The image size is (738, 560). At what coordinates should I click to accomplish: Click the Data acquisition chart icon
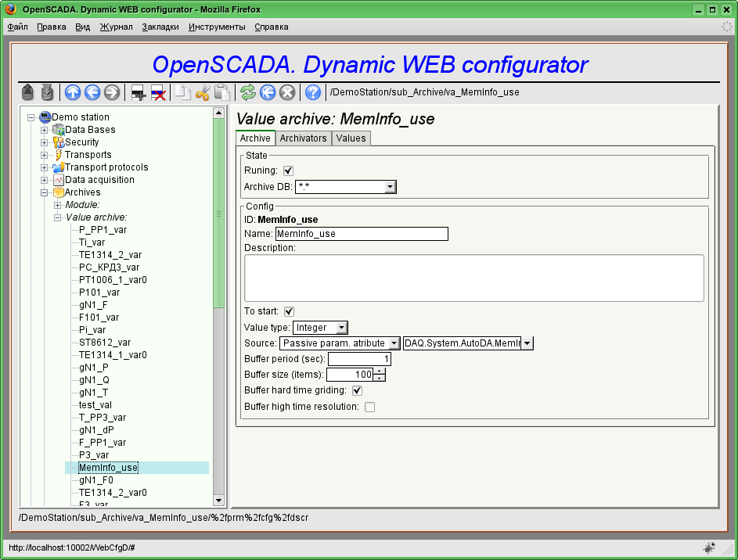pyautogui.click(x=59, y=180)
